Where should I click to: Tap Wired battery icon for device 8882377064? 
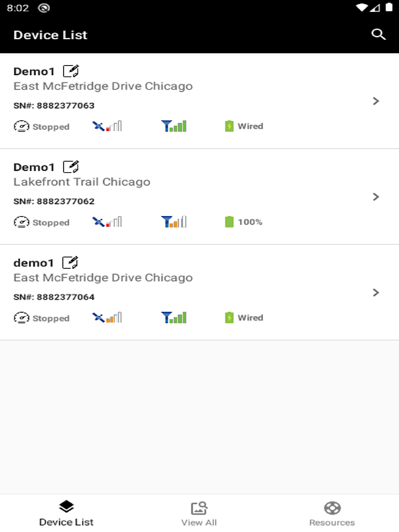coord(229,318)
